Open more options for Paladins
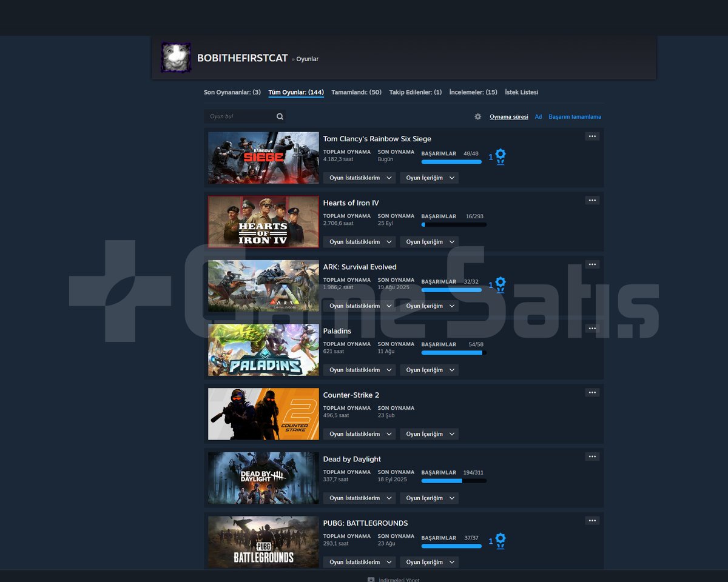Screen dimensions: 728x582 [x=592, y=329]
